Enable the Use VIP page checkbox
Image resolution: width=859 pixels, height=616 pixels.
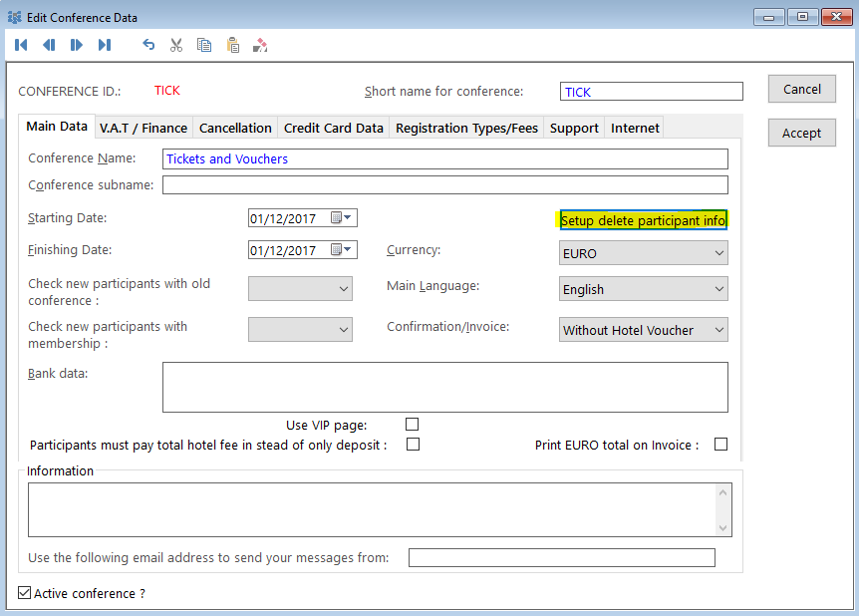(x=412, y=425)
